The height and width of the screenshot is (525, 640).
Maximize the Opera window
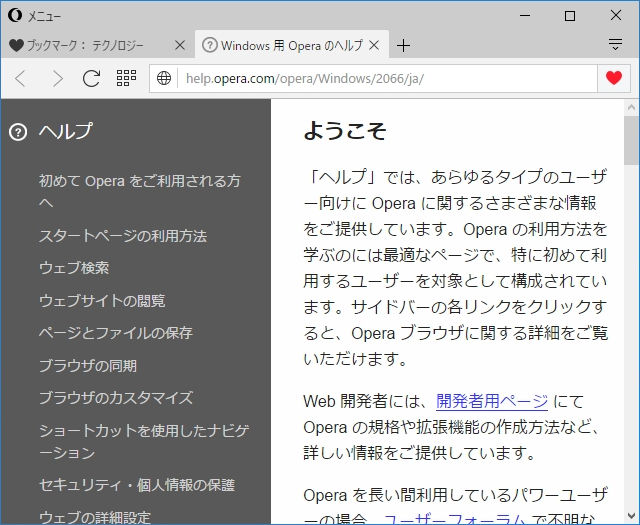570,16
